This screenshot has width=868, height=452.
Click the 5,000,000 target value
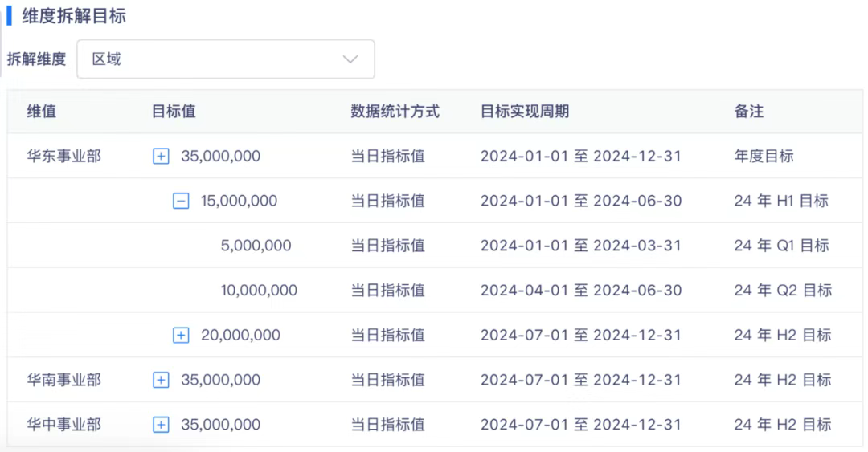click(x=256, y=246)
